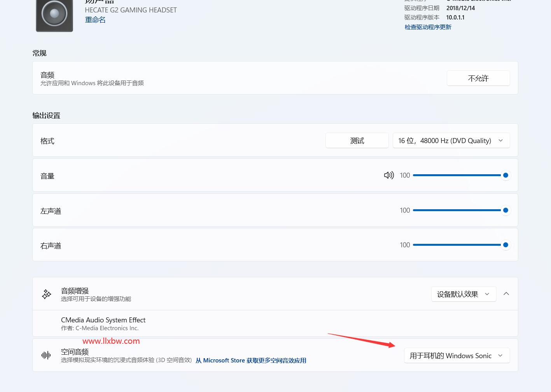Open 检查驱动程序更新 link
Image resolution: width=551 pixels, height=392 pixels.
(x=428, y=27)
